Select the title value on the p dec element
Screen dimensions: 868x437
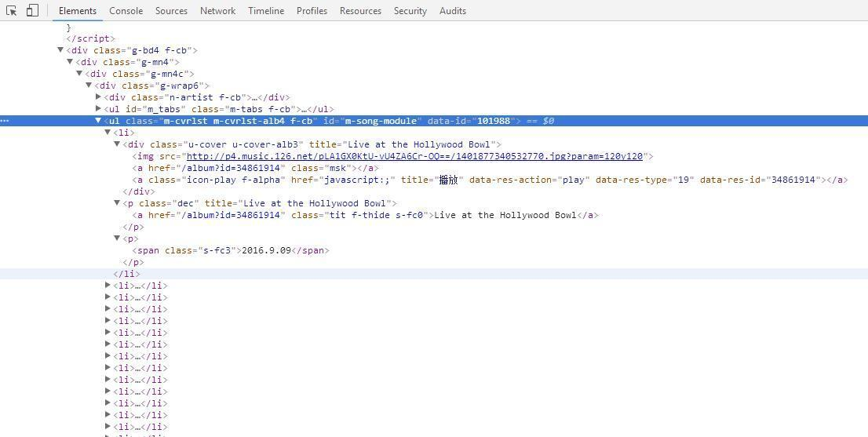coord(314,203)
